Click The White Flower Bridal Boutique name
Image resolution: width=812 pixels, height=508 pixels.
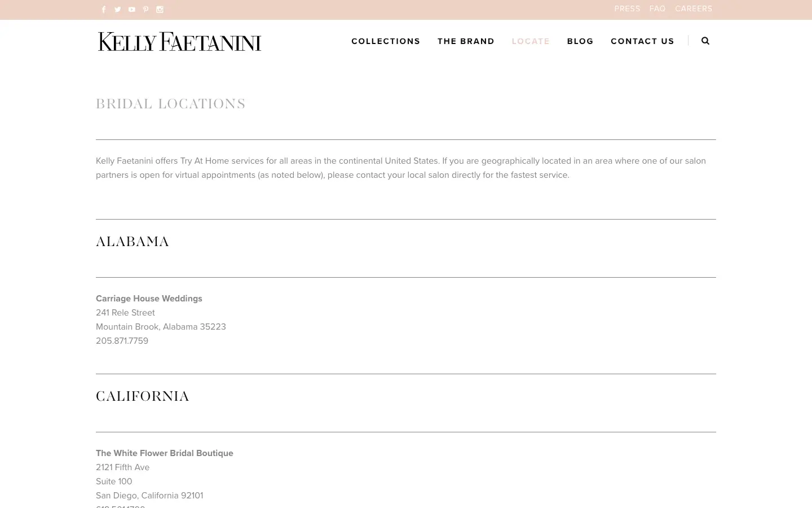[165, 453]
